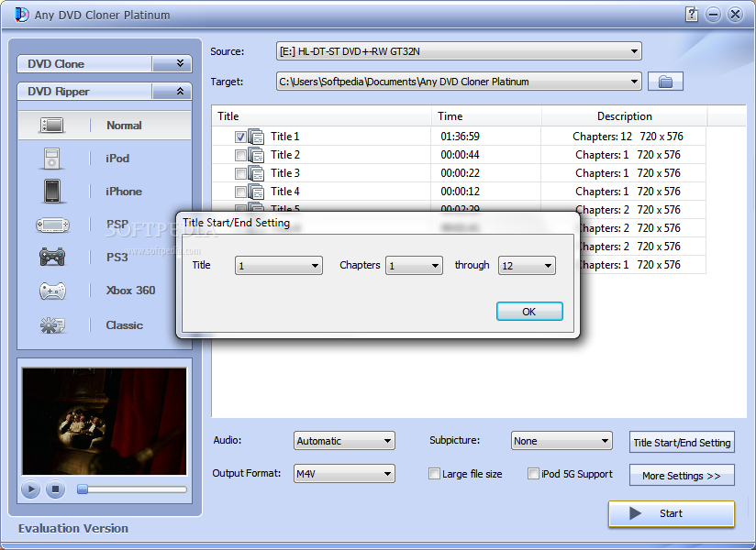This screenshot has width=756, height=550.
Task: Select the iPod profile label
Action: [x=117, y=159]
